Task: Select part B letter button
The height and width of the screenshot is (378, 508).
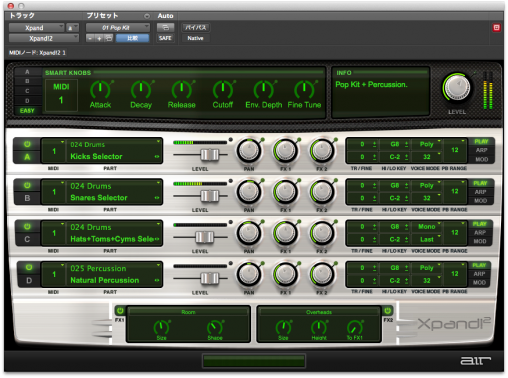Action: (x=27, y=198)
